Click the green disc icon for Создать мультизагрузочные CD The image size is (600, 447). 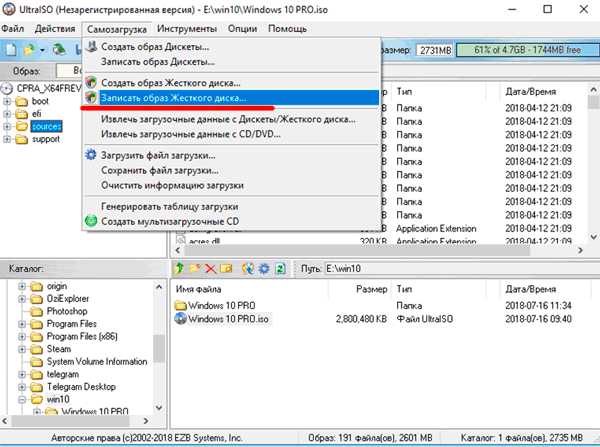pyautogui.click(x=91, y=221)
